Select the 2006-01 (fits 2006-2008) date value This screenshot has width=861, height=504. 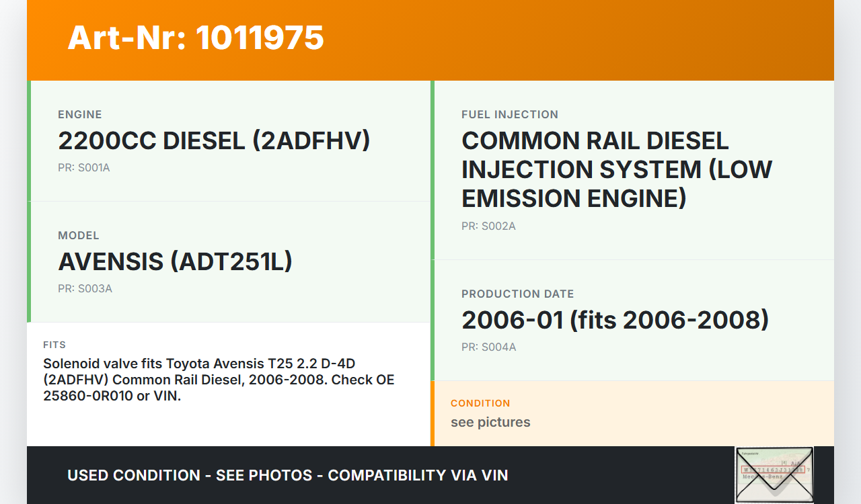615,321
